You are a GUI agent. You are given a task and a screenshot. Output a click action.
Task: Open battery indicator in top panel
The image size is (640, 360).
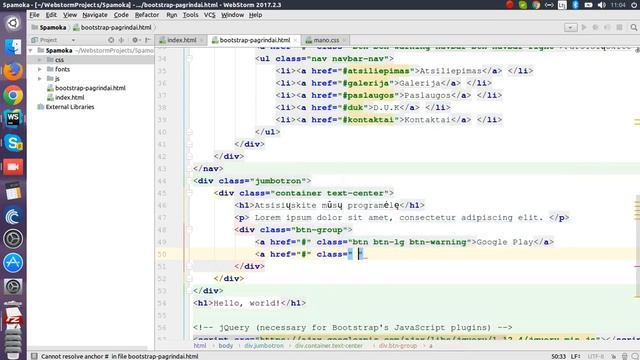point(588,5)
